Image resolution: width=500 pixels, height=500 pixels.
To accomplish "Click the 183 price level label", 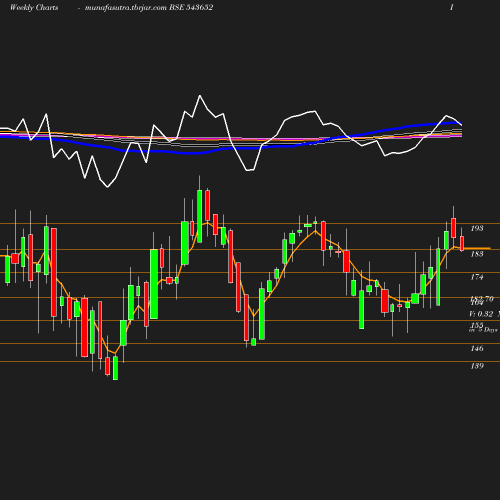I will tap(477, 254).
